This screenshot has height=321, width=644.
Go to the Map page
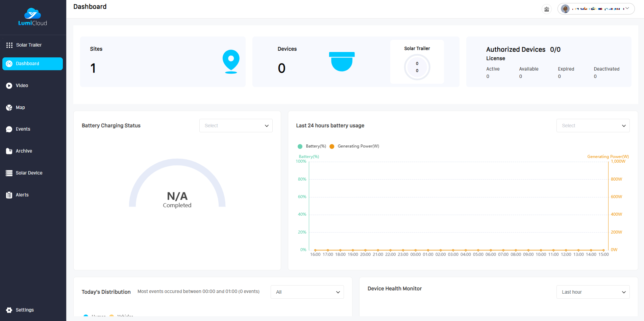20,108
